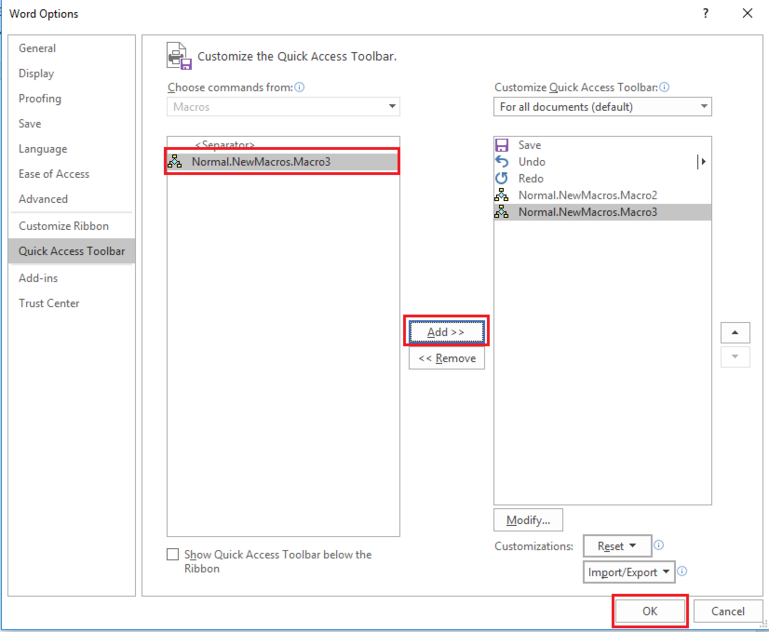Viewport: 769px width, 632px height.
Task: Click the Add >> button
Action: 446,332
